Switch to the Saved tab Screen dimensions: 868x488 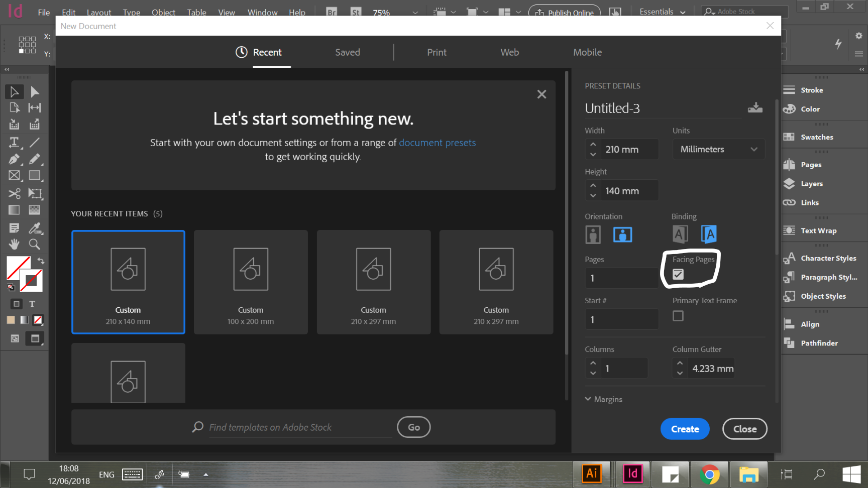[x=348, y=52]
